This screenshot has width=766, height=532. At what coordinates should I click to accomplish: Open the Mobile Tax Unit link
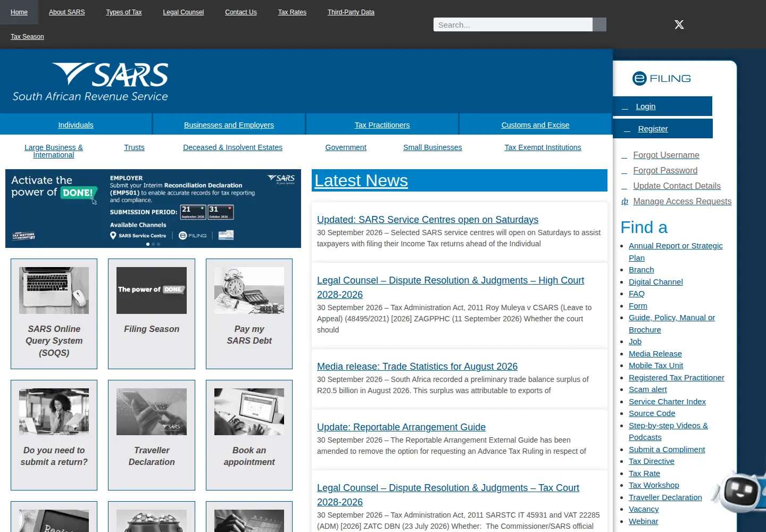[656, 365]
